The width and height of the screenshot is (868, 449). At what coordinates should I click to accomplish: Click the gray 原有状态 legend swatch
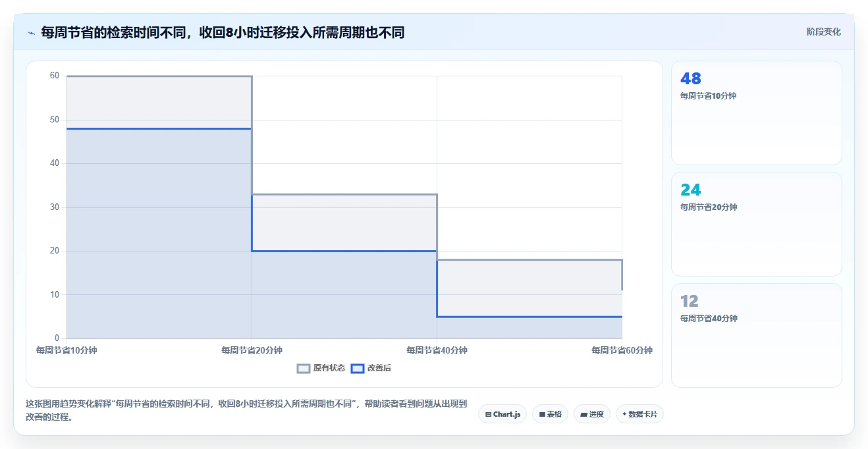click(304, 369)
